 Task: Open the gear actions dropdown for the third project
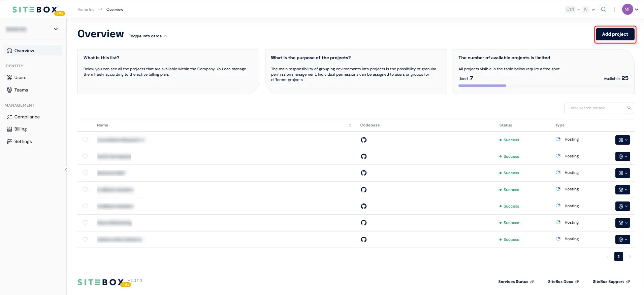622,173
